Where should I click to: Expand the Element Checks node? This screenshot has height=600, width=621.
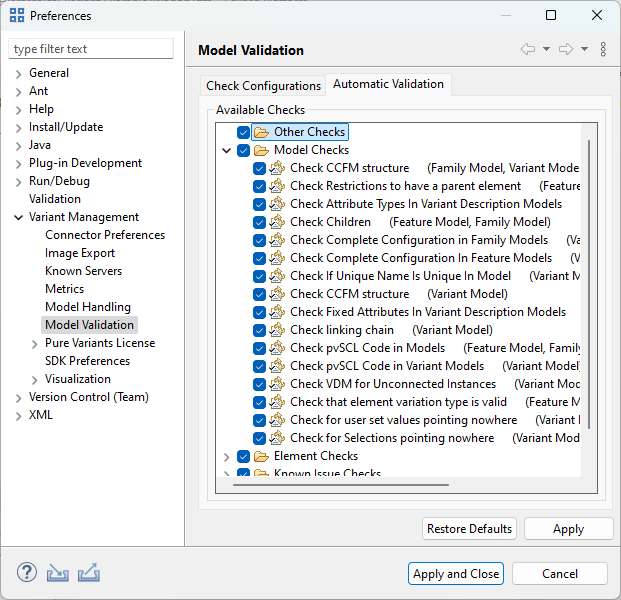click(226, 456)
